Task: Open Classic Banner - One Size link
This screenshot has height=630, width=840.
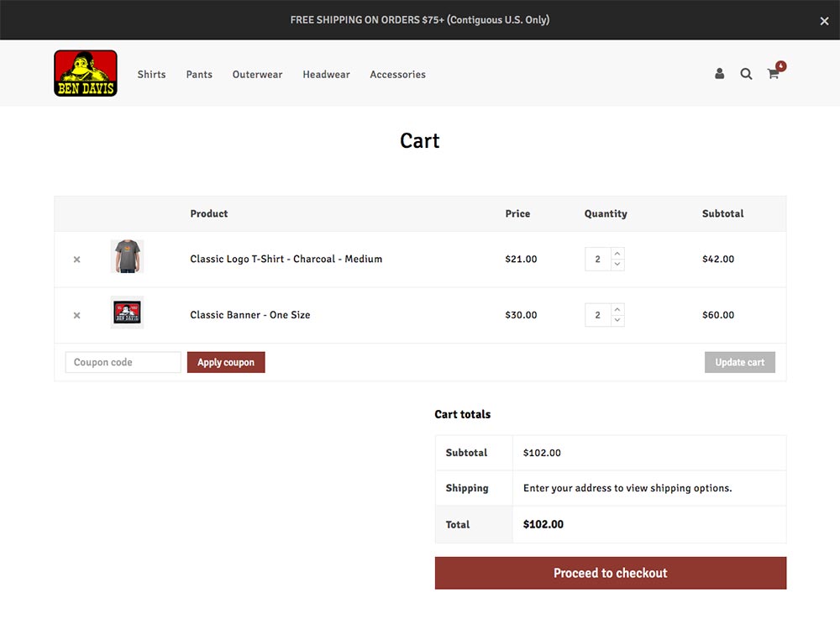Action: (250, 315)
